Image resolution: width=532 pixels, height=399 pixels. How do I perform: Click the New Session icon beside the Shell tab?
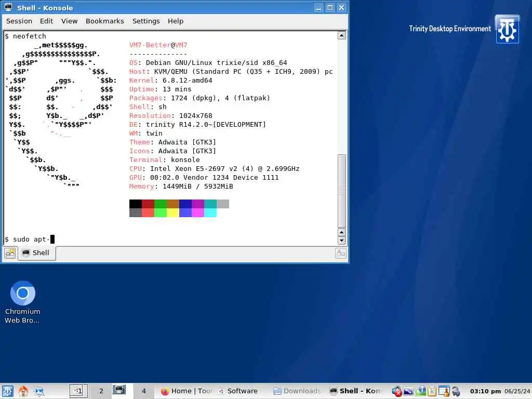click(10, 253)
